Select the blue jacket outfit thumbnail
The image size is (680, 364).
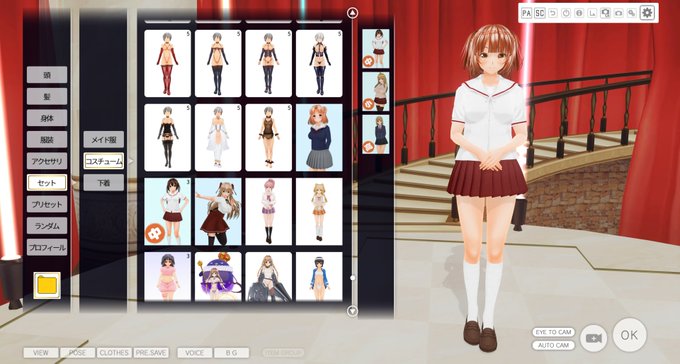(319, 276)
